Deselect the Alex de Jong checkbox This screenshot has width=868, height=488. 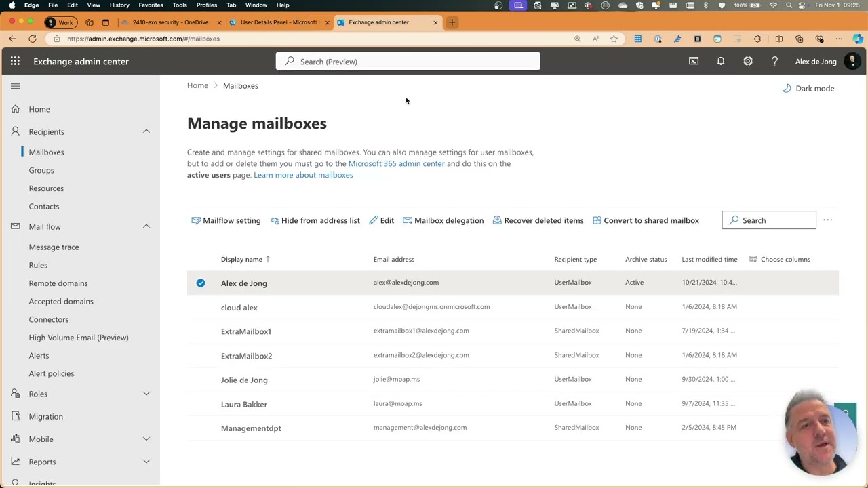(x=201, y=283)
